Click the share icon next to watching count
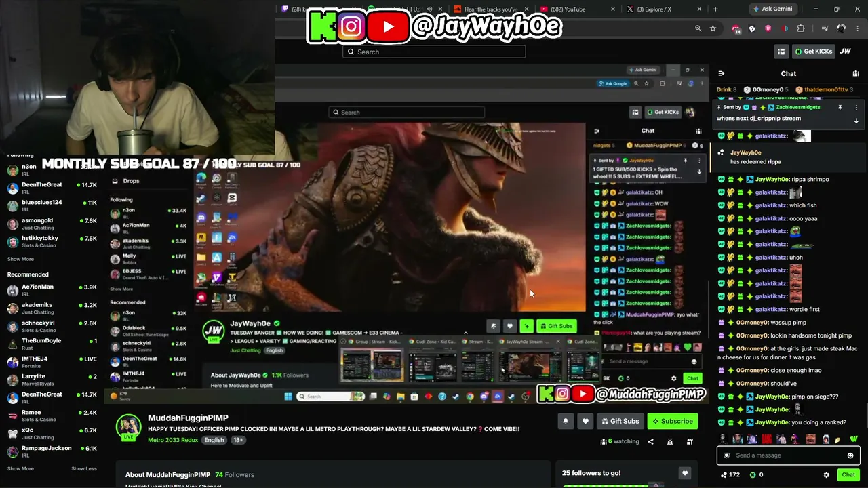This screenshot has width=868, height=488. (650, 441)
